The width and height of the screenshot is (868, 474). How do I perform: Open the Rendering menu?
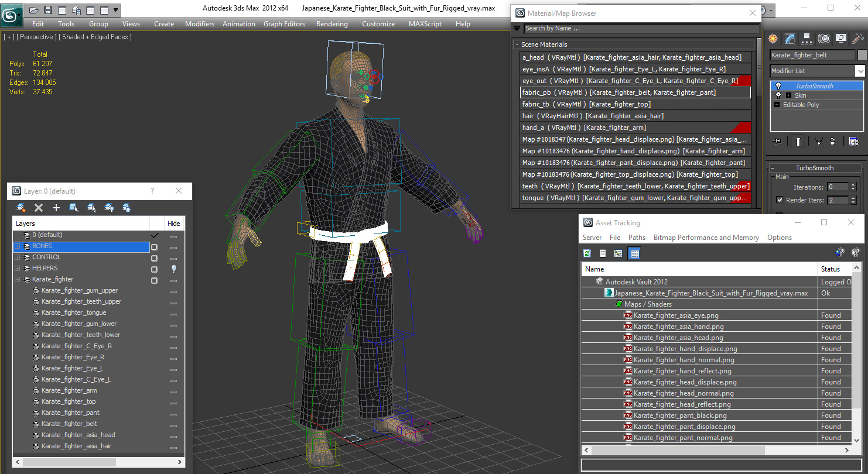(332, 24)
